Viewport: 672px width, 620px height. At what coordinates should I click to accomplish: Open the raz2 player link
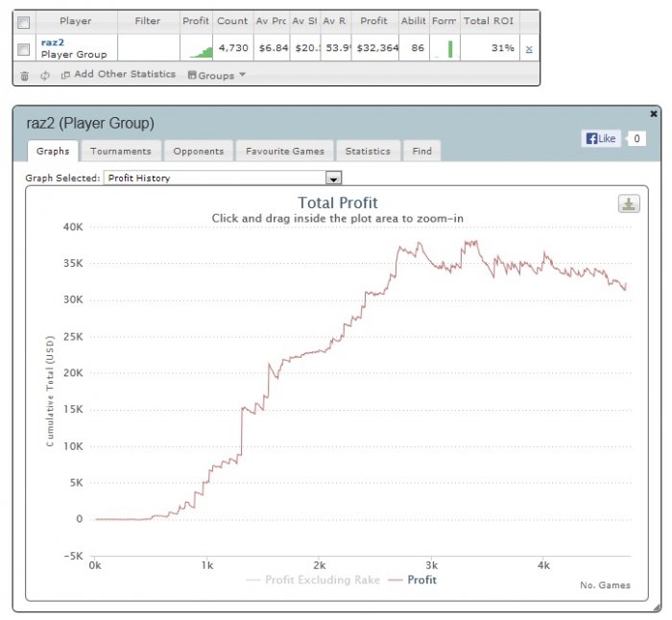pos(53,42)
